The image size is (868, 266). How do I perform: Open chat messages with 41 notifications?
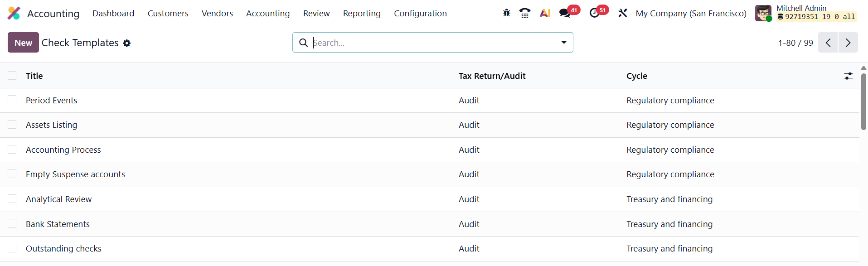565,13
